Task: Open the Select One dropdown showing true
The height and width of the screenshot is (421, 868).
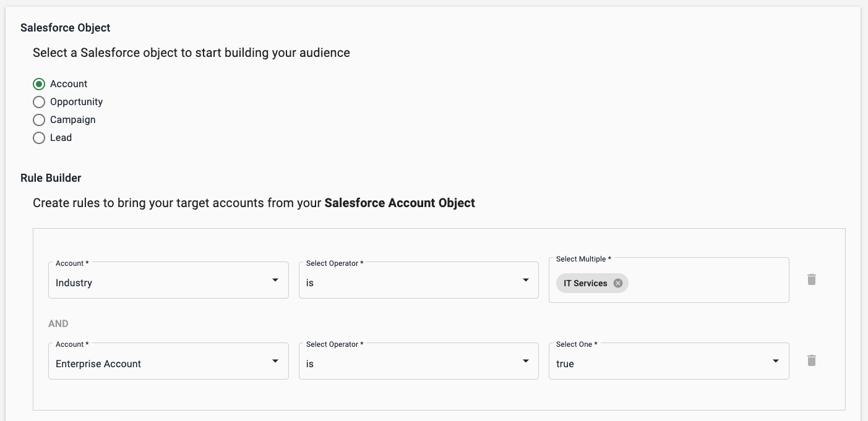Action: 669,361
